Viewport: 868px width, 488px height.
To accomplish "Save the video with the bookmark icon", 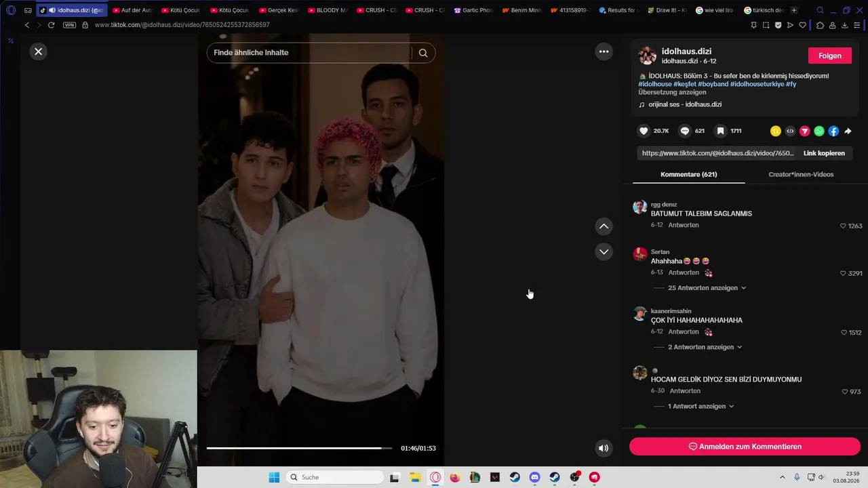I will (720, 131).
